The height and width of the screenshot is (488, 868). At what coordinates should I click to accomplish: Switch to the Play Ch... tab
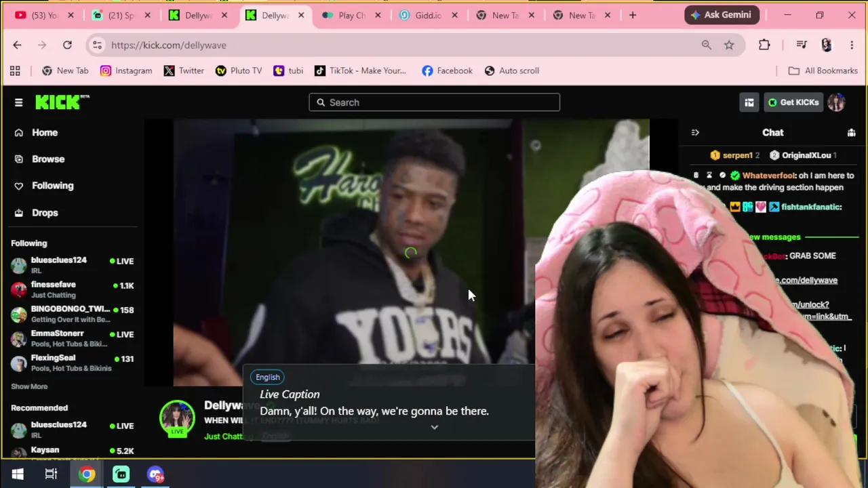(351, 15)
